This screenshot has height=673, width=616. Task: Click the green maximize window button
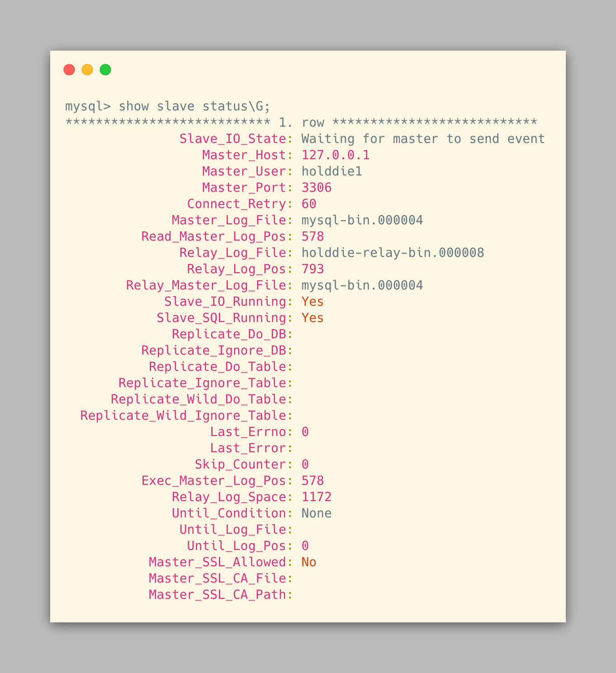click(x=105, y=70)
